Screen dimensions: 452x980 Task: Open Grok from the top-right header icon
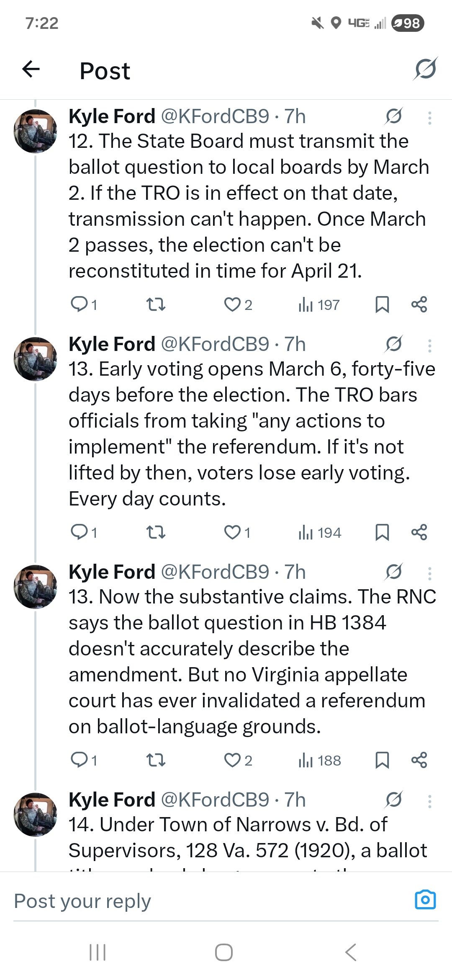[x=425, y=69]
